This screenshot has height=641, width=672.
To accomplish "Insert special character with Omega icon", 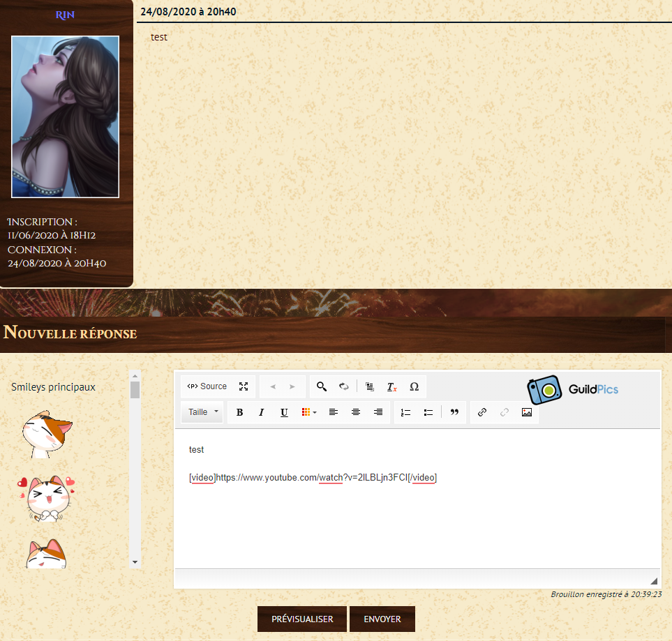I will 414,386.
